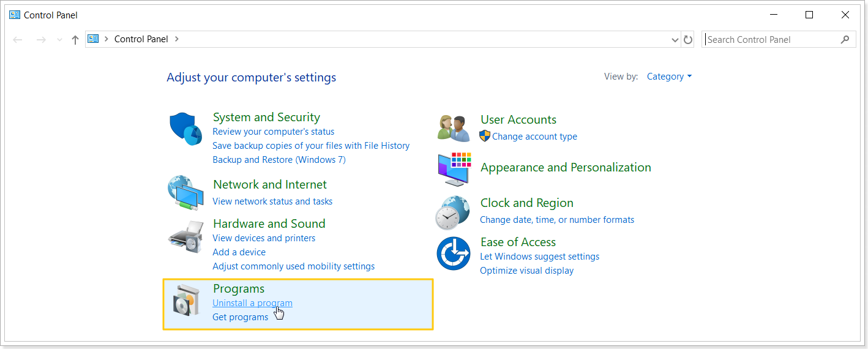This screenshot has height=349, width=868.
Task: Open Backup and Restore (Windows 7)
Action: [x=279, y=160]
